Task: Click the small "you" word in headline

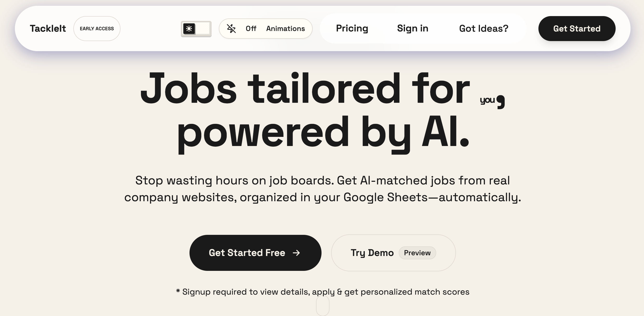Action: [x=487, y=100]
